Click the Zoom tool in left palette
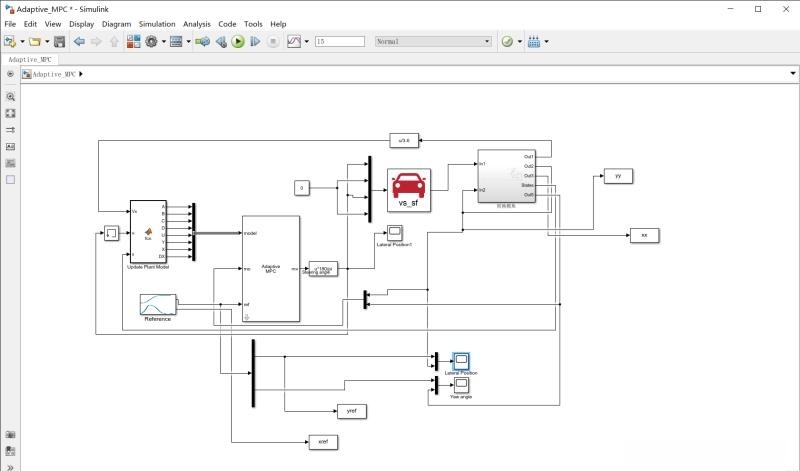800x471 pixels. [11, 97]
